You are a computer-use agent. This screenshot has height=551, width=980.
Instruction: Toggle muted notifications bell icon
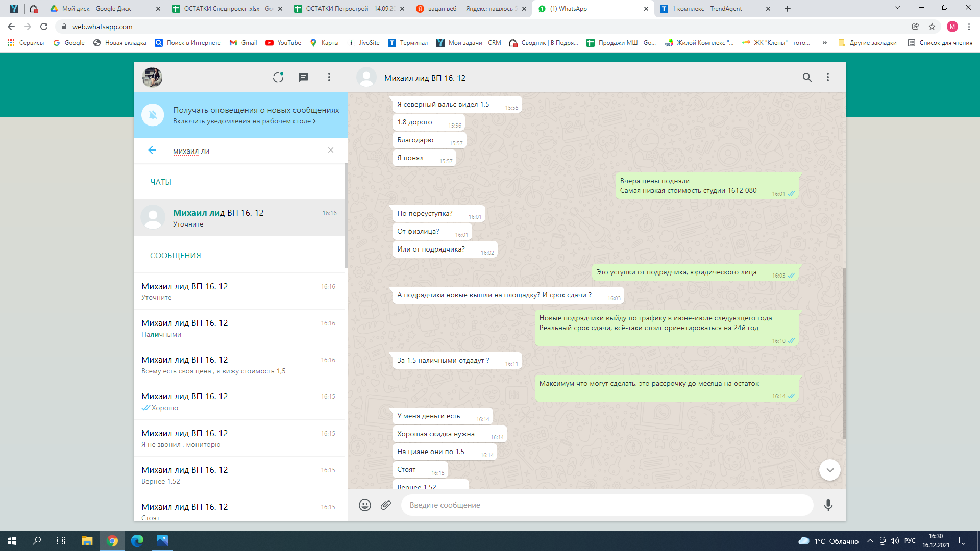pyautogui.click(x=153, y=115)
